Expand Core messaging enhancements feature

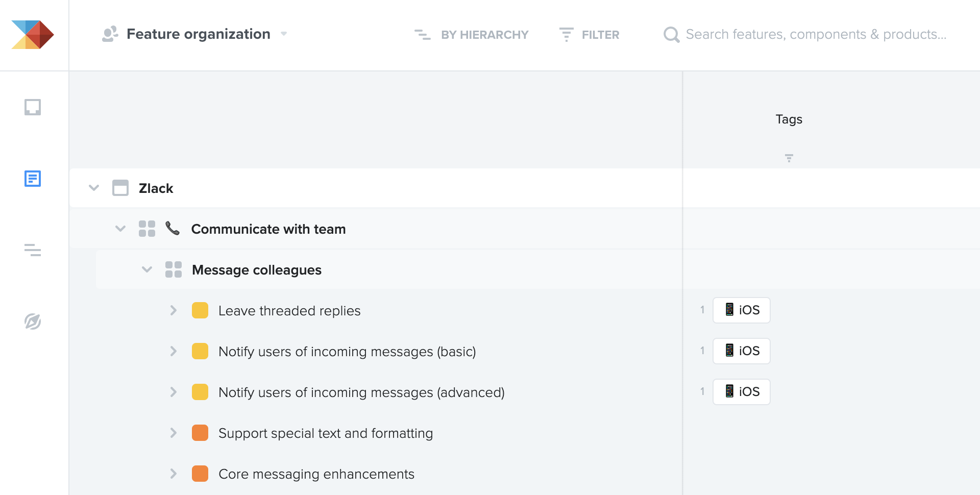click(174, 474)
